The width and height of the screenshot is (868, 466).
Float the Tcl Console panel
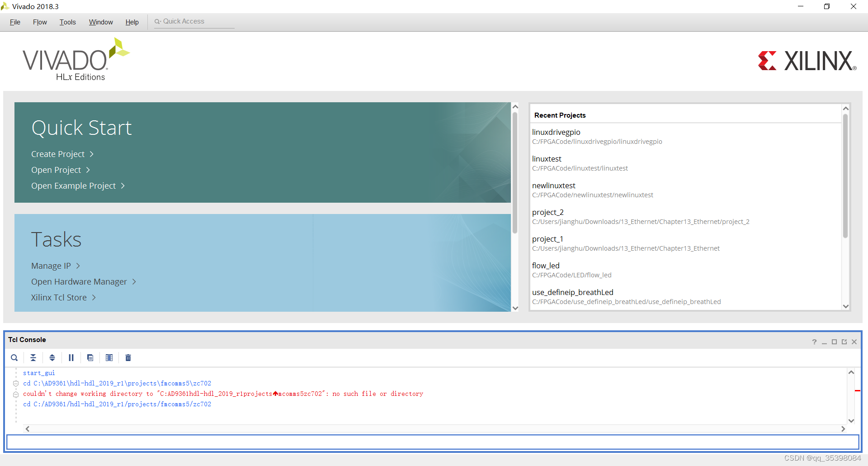click(844, 342)
